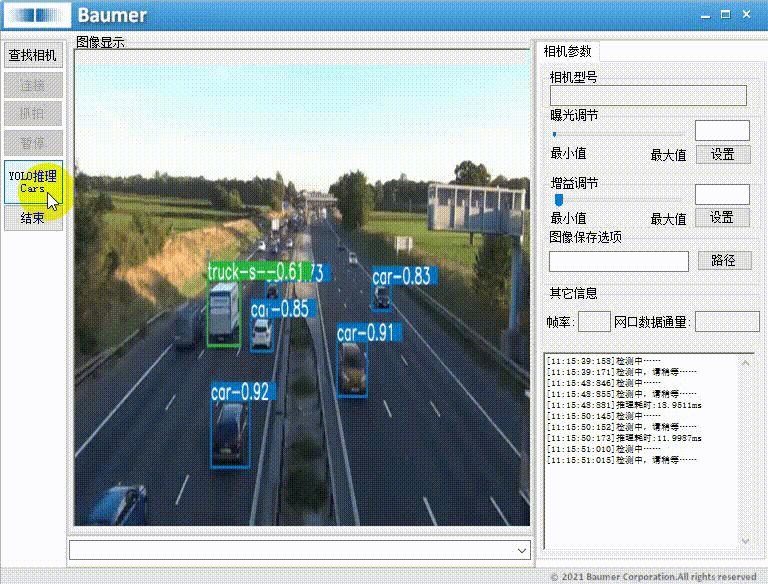
Task: Click the 其它信息 section label
Action: [x=574, y=293]
